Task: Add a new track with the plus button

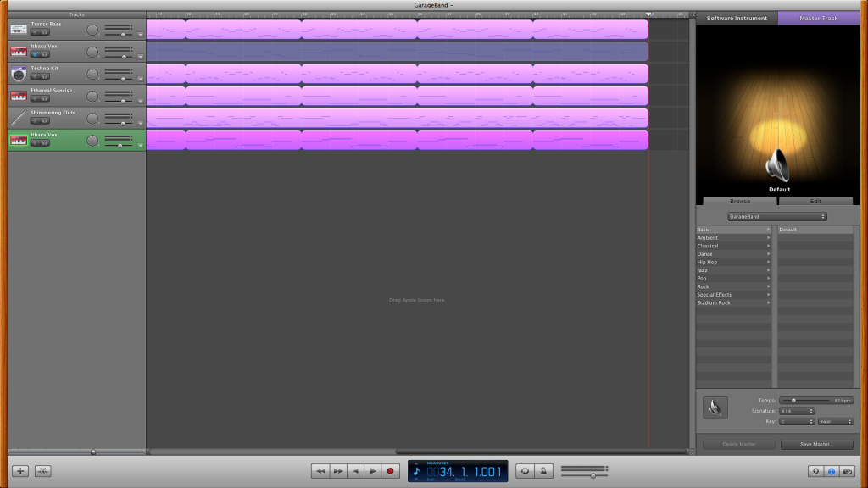Action: coord(20,471)
